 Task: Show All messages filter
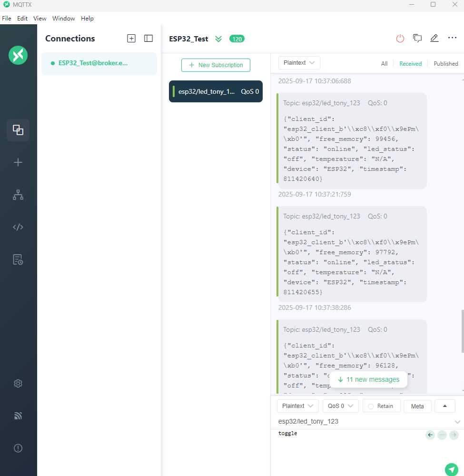pyautogui.click(x=384, y=64)
